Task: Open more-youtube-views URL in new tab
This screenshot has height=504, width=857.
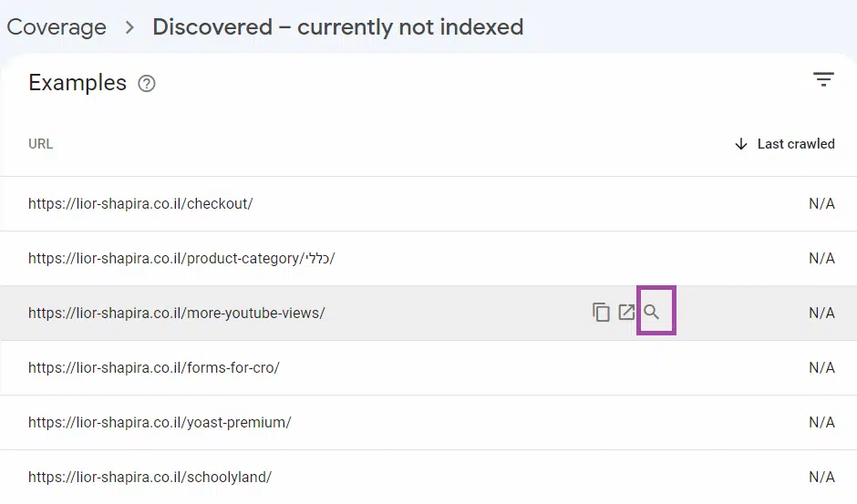Action: coord(626,313)
